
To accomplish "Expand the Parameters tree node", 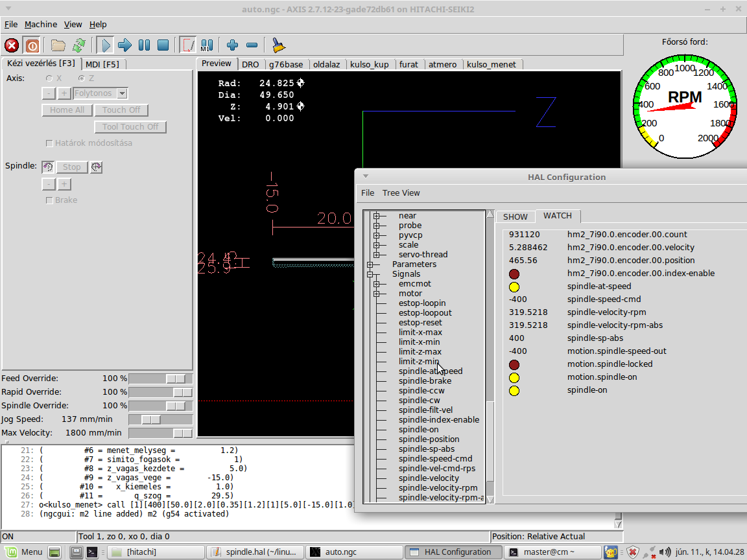I will [x=370, y=264].
